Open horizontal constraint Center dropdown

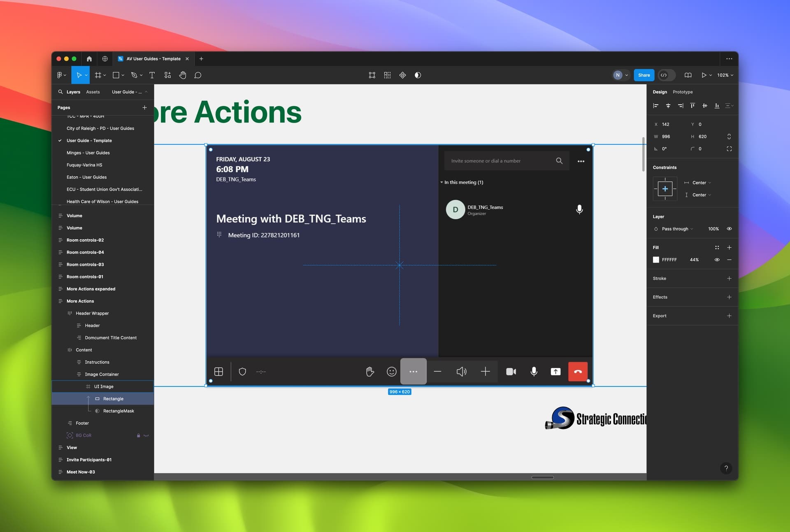(702, 183)
